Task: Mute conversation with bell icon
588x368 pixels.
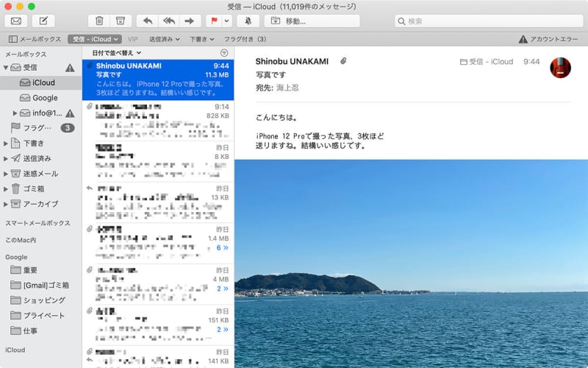Action: click(248, 21)
